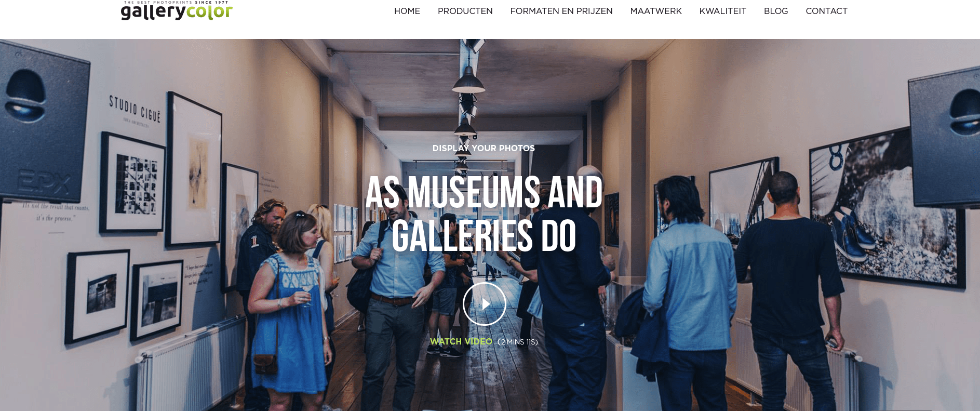Play the video via the circled triangle

click(484, 304)
